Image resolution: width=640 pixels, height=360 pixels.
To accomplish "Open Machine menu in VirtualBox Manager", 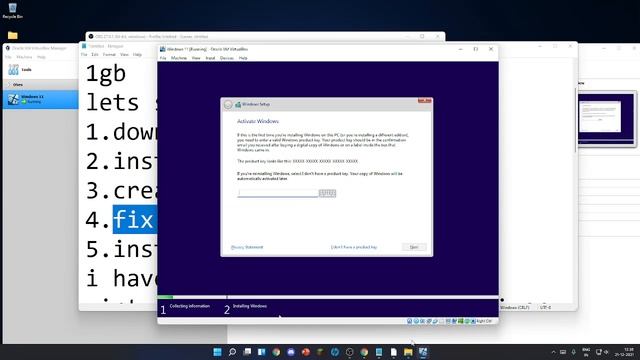I will point(24,57).
